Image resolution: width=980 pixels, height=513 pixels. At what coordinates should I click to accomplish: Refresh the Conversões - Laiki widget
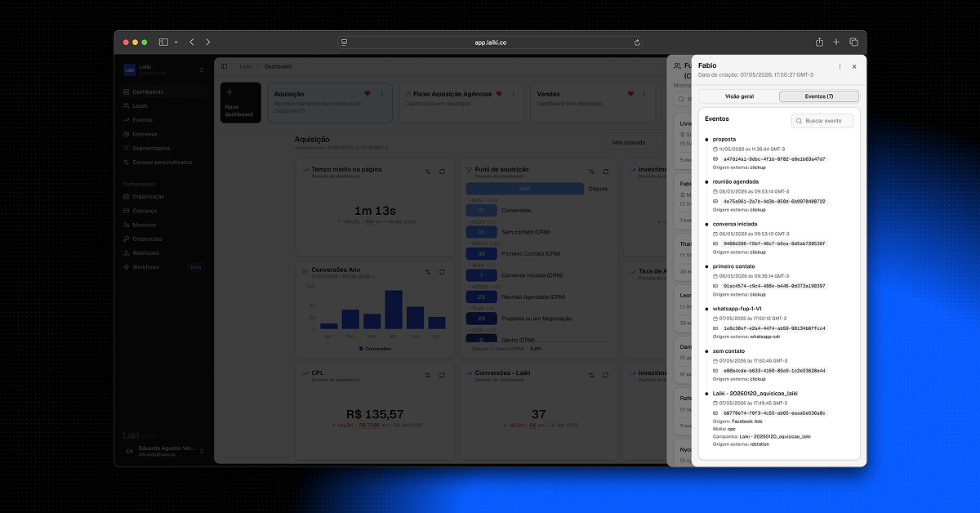click(x=606, y=375)
